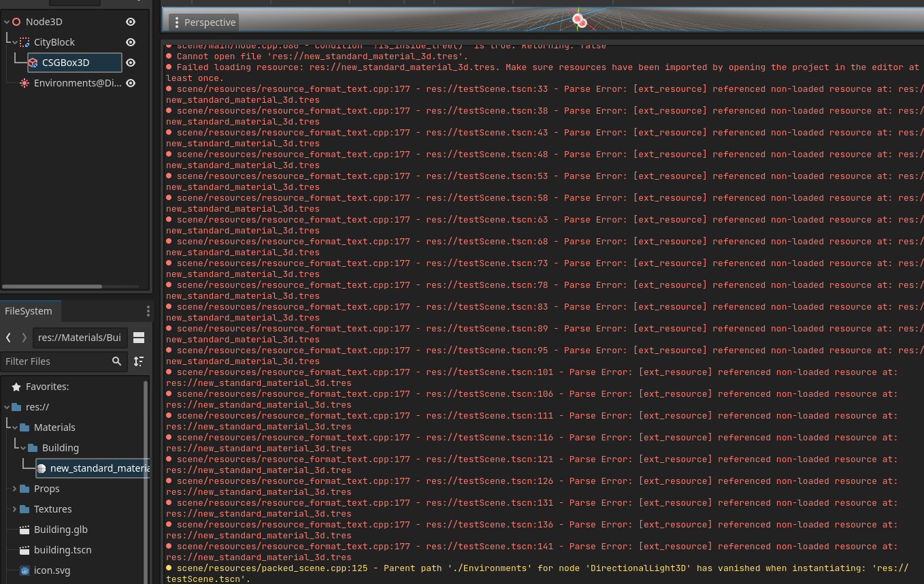Select the icon.svg file icon
924x584 pixels.
tap(25, 570)
